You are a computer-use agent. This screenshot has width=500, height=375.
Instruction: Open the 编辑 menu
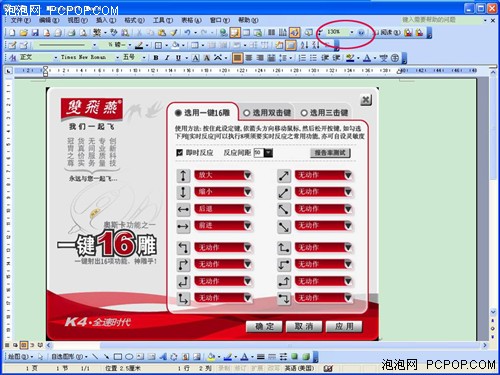pyautogui.click(x=49, y=20)
